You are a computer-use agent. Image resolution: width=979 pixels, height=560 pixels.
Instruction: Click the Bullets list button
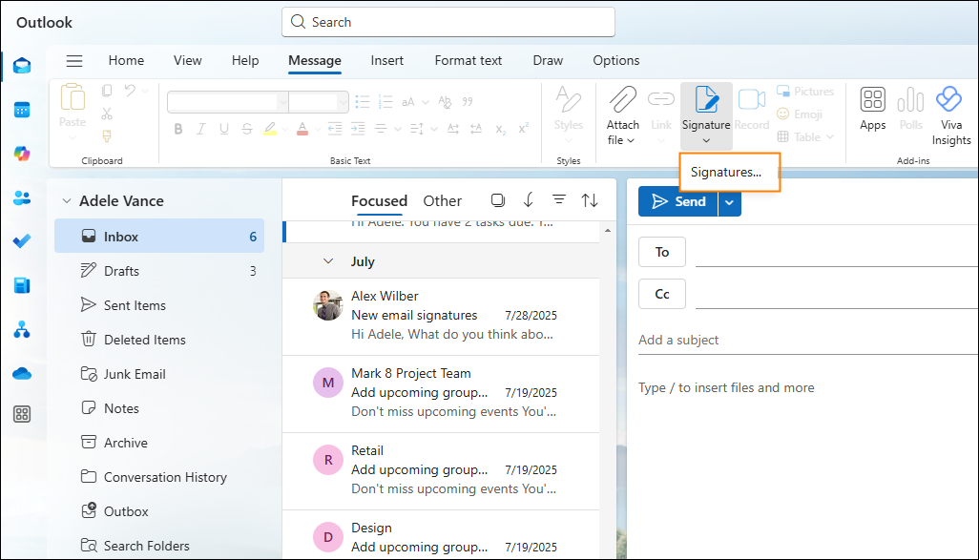click(363, 102)
